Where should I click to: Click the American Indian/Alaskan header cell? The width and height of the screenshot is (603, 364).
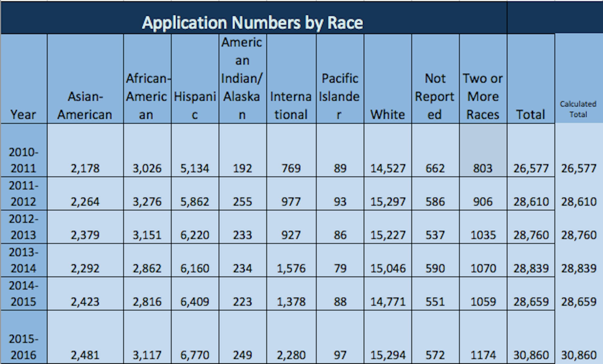tap(242, 78)
